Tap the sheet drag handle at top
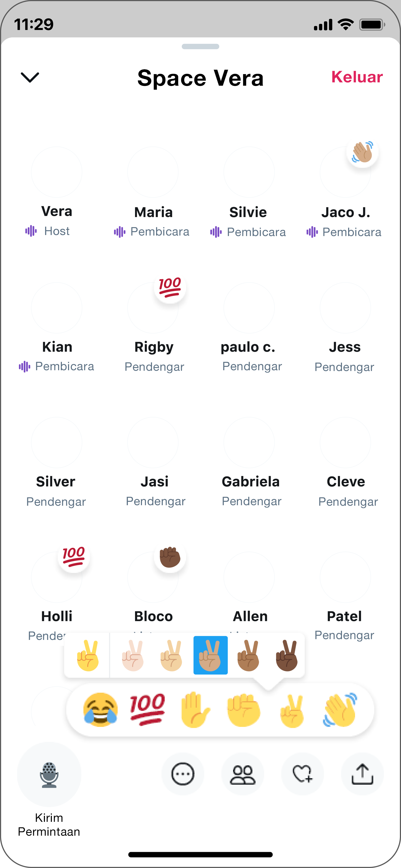The height and width of the screenshot is (868, 401). coord(200,46)
